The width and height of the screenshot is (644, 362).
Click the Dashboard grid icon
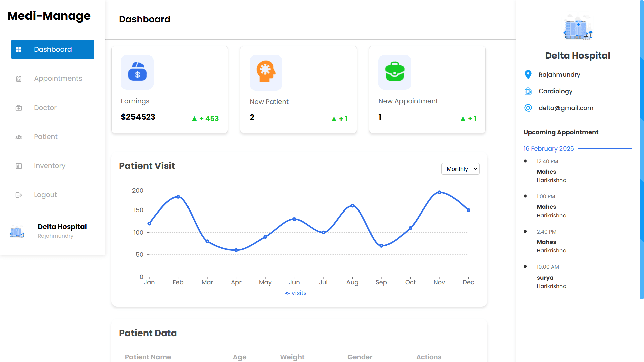tap(19, 50)
